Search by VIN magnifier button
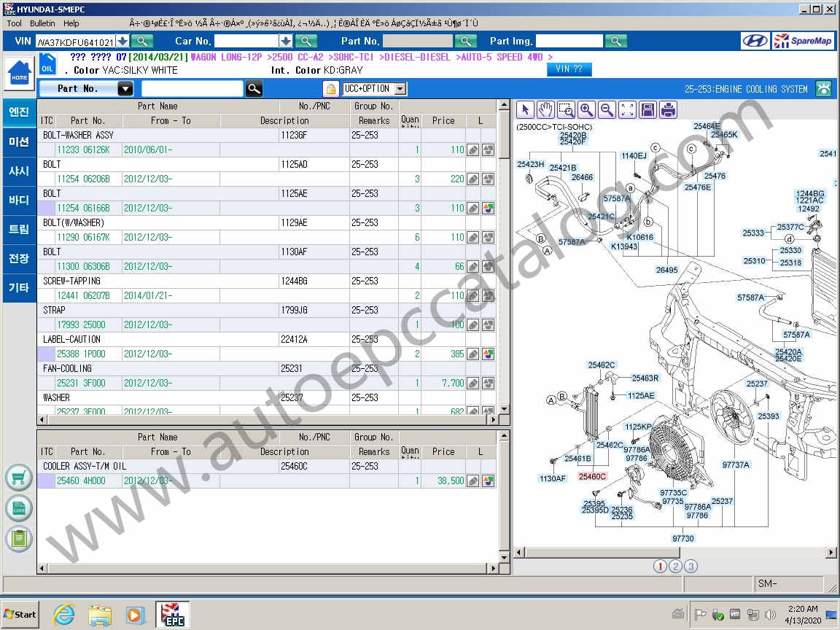 tap(142, 41)
